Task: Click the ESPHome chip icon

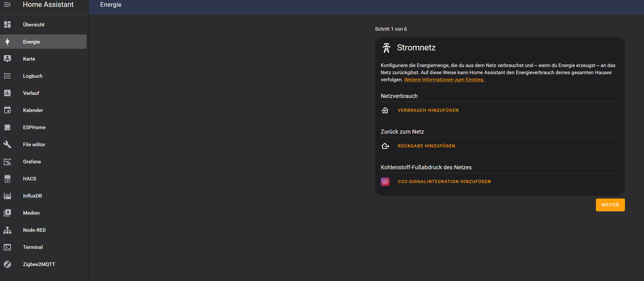Action: (7, 127)
